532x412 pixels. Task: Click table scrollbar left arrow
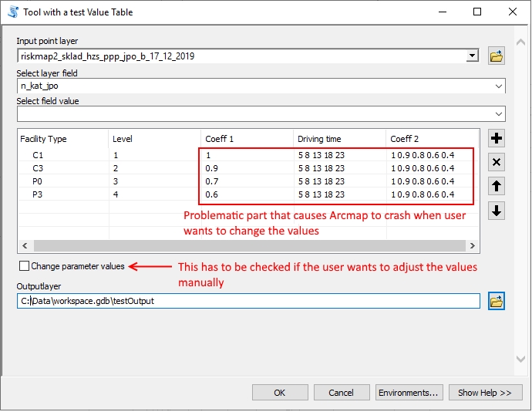(25, 245)
